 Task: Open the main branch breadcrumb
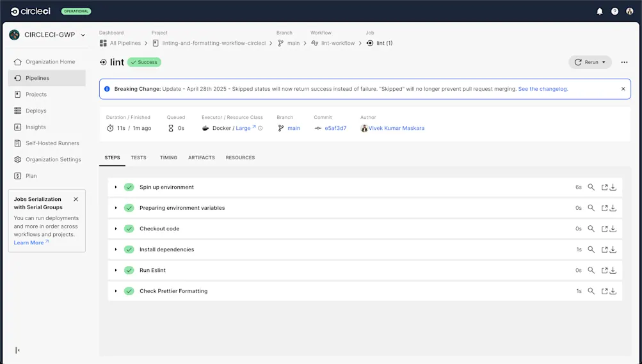pos(289,43)
